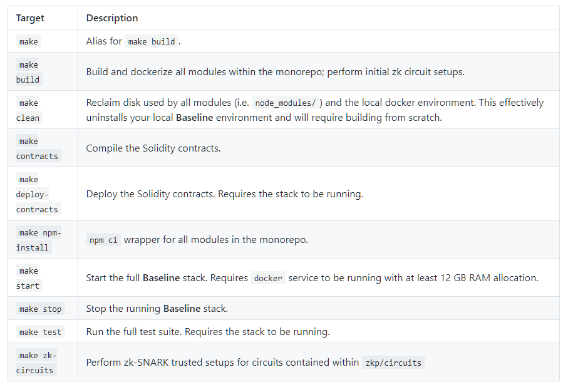Click the 'make zk-circuits' target code

(37, 363)
